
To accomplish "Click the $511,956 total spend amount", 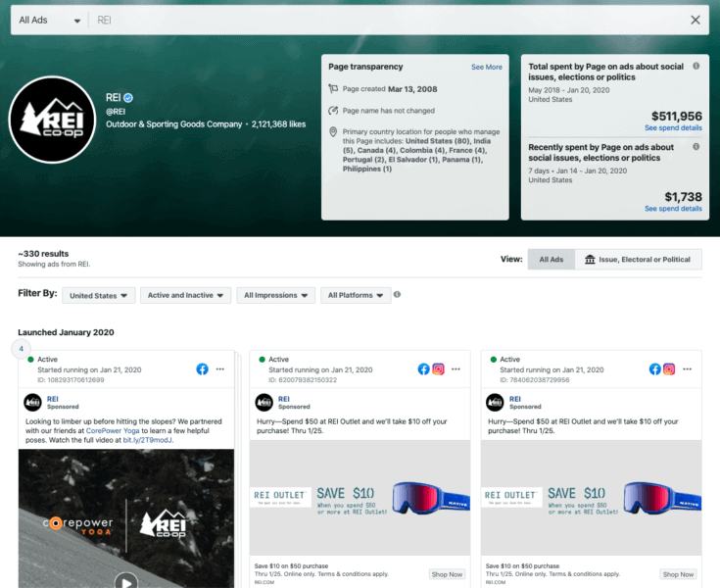I will (x=677, y=117).
